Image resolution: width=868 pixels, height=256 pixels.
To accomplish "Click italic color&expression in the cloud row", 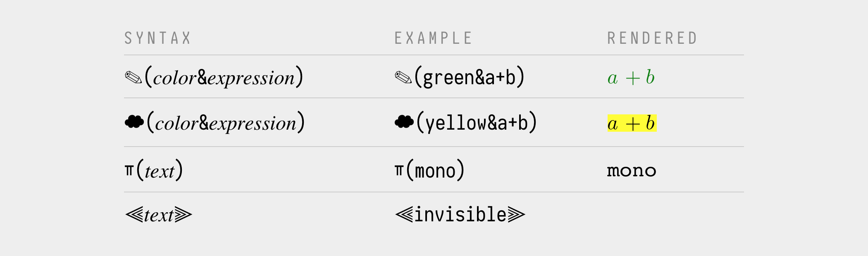I will [226, 123].
